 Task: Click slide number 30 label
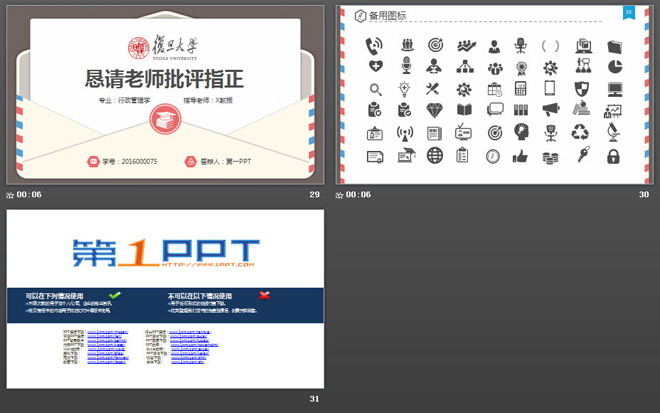tap(644, 195)
